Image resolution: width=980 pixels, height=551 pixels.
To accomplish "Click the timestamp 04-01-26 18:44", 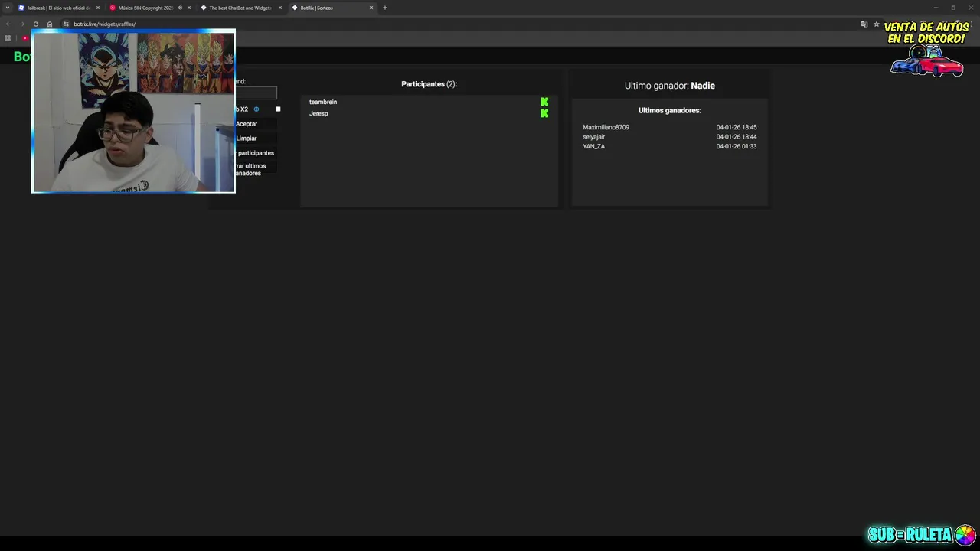I will [x=737, y=137].
